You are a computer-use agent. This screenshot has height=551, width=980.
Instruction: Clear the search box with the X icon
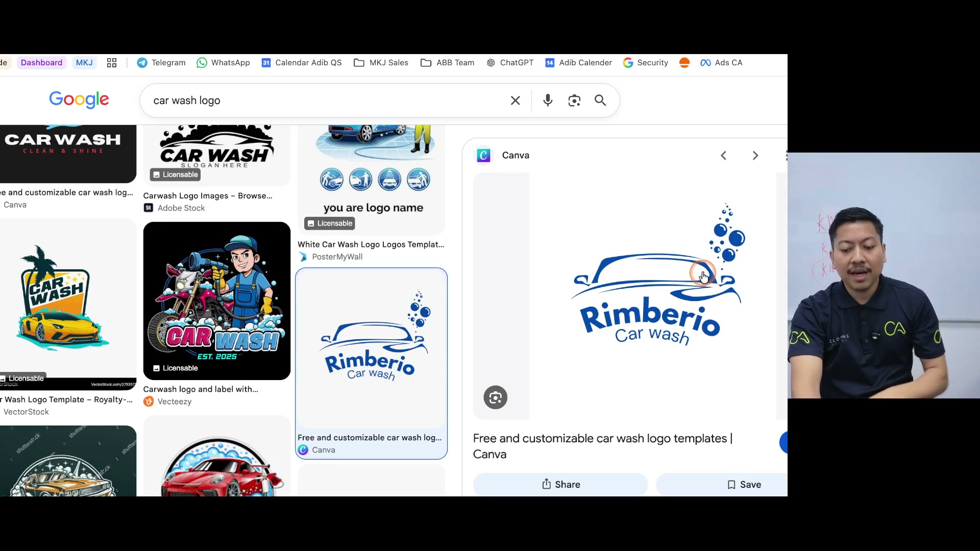[516, 101]
